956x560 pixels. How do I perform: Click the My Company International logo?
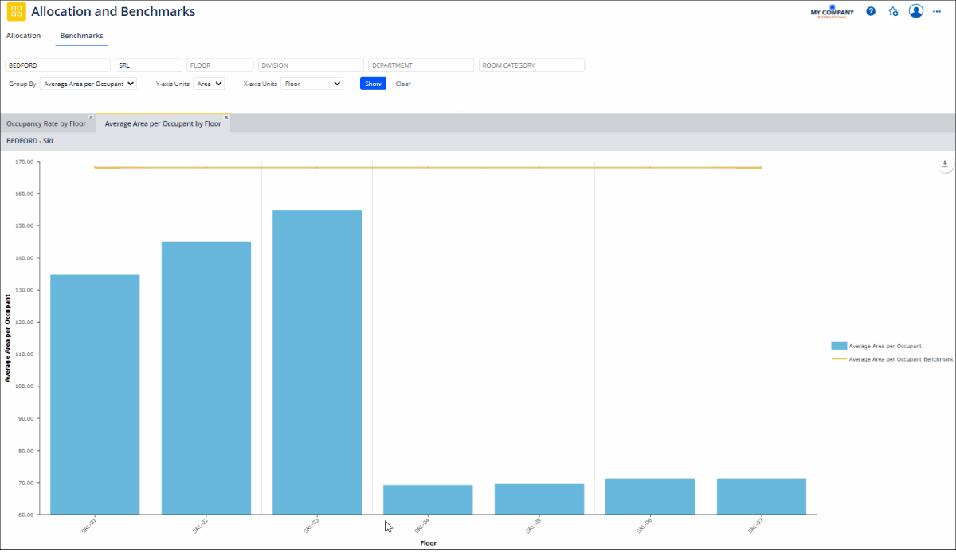tap(832, 12)
